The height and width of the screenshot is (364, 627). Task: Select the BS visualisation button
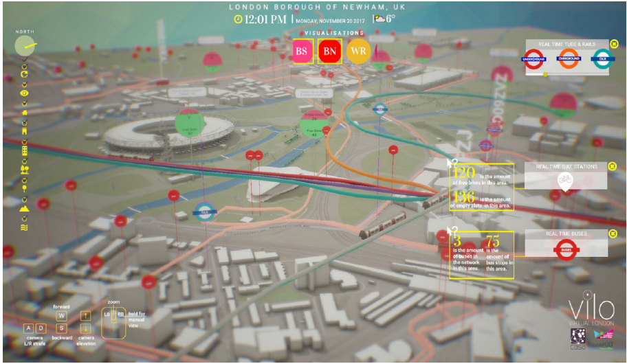click(x=302, y=51)
